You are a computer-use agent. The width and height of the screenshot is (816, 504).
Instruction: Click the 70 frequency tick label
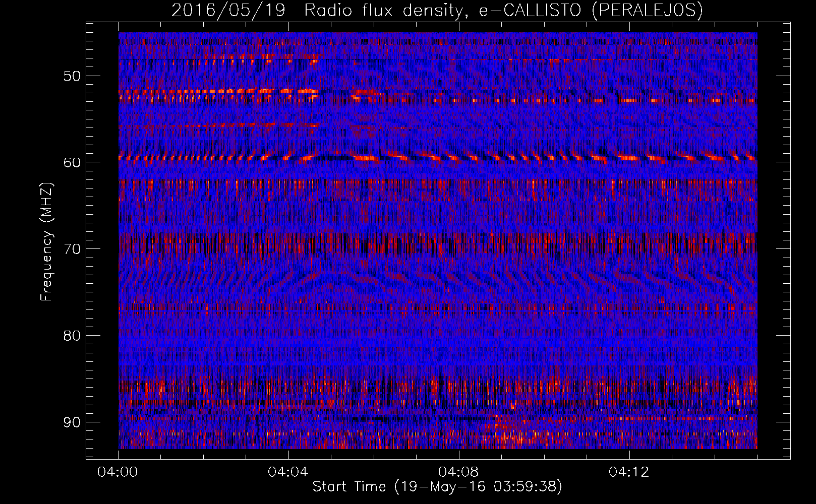(x=72, y=249)
